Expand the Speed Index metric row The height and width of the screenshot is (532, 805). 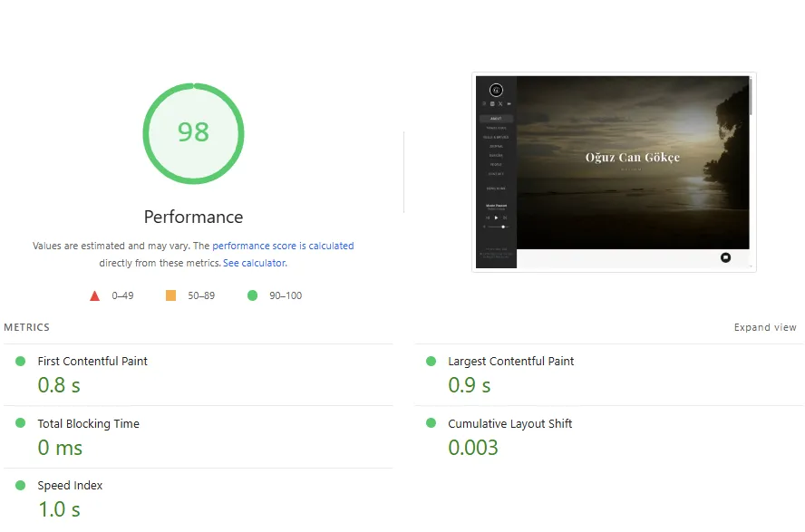tap(70, 486)
